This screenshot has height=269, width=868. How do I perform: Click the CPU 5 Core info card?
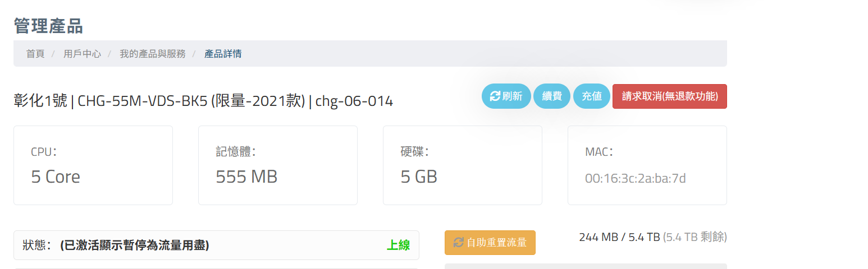tap(93, 165)
